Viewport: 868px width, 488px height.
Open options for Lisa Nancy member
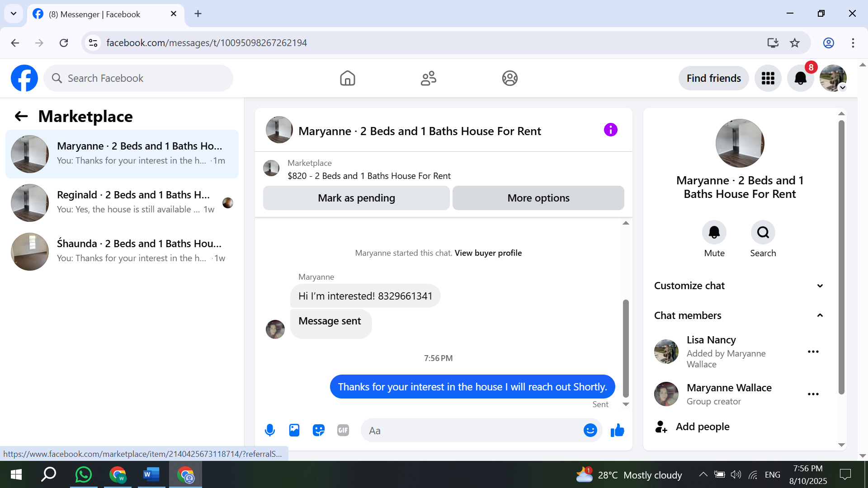pos(813,352)
